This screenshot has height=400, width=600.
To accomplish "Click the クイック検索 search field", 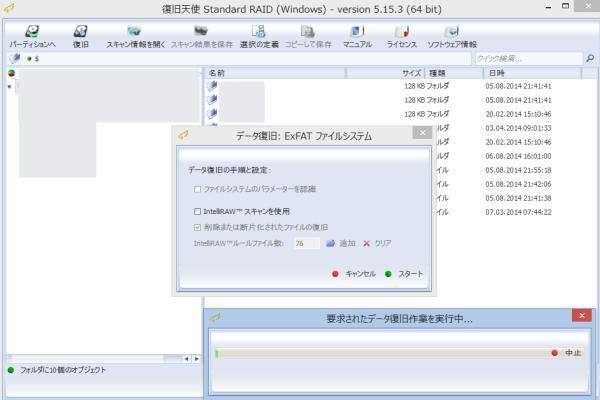I will (527, 59).
